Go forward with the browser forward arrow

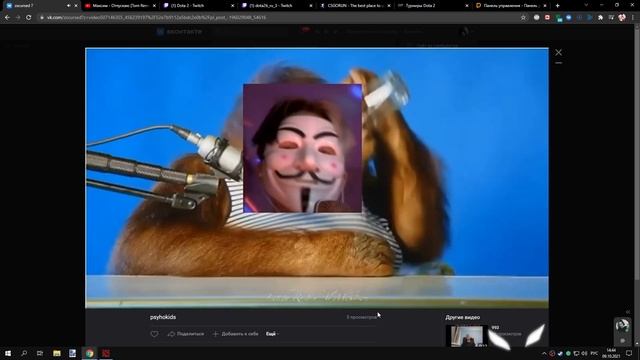(x=18, y=18)
